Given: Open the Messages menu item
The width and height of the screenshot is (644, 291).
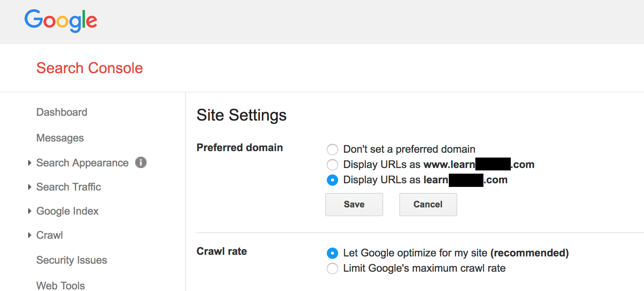Looking at the screenshot, I should pyautogui.click(x=60, y=138).
